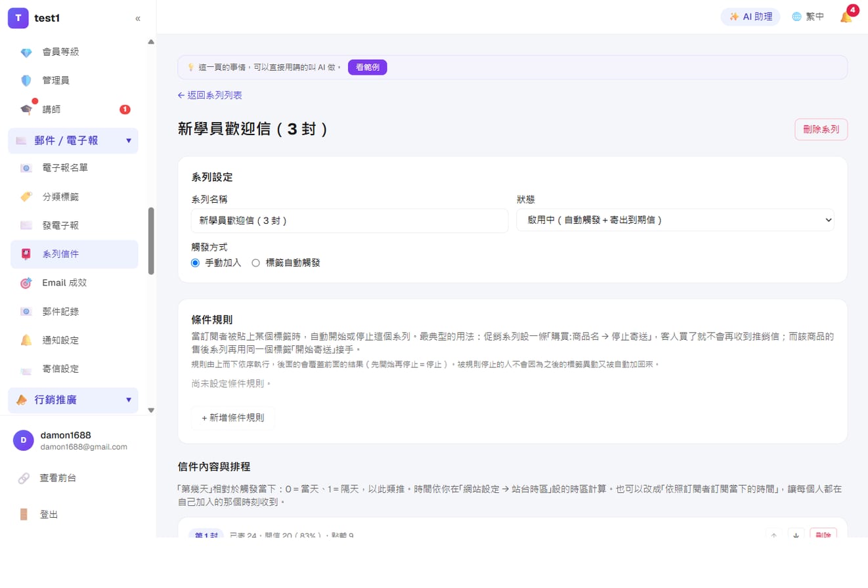Open the AI 助理 assistant
Screen dimensions: 868x588
coord(750,17)
